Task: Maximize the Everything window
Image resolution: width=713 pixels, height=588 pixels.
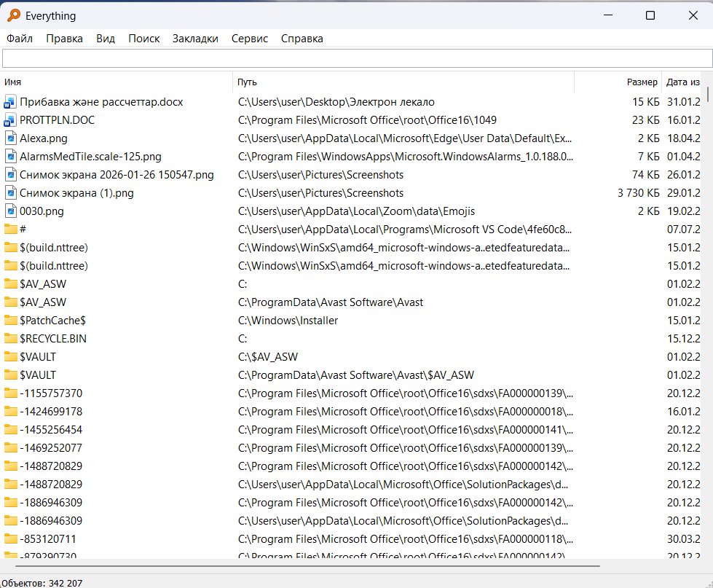Action: click(650, 15)
